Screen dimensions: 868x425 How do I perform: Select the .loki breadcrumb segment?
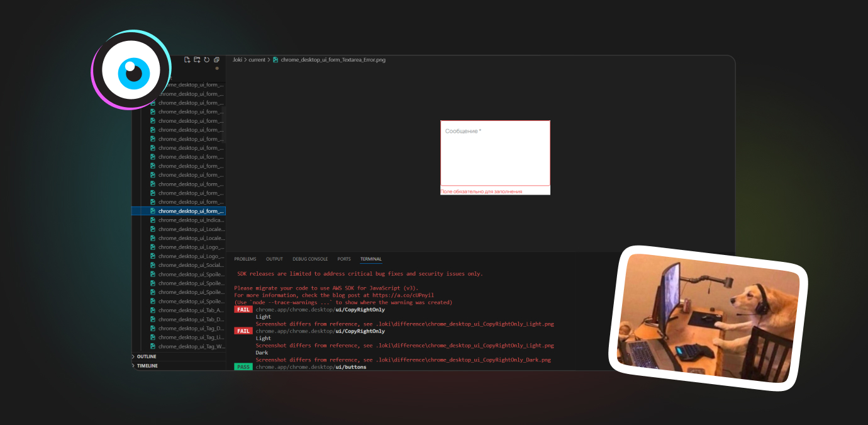pos(237,60)
